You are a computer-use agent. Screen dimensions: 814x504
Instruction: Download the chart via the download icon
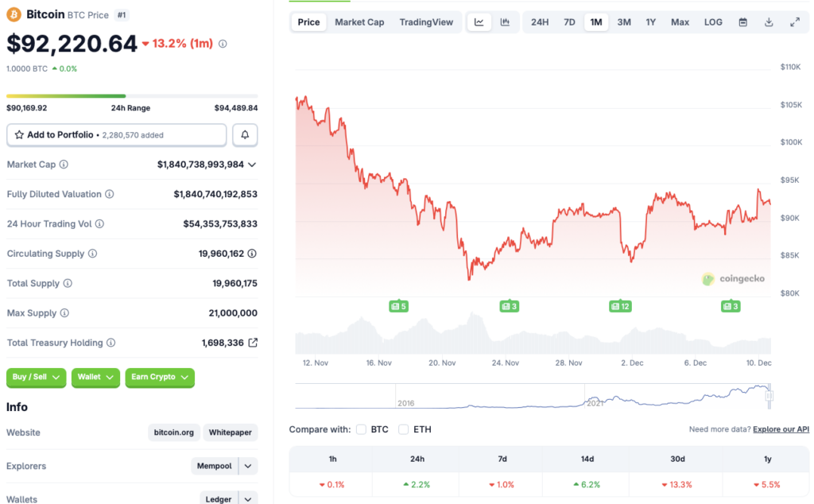769,21
